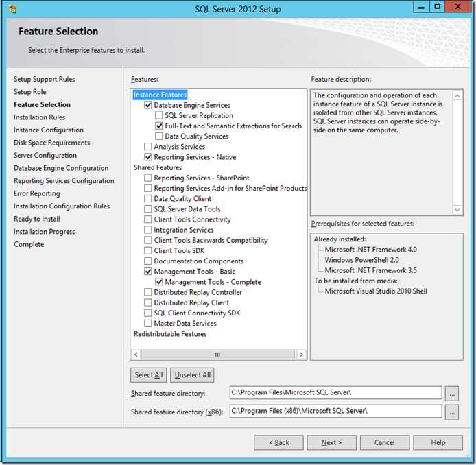Click Windows PowerShell 2.0 prerequisite
This screenshot has height=465, width=476.
(362, 260)
